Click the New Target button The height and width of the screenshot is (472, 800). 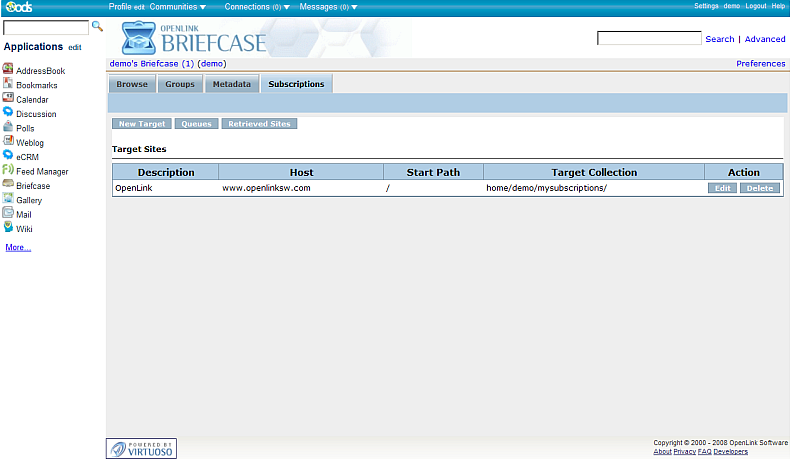pyautogui.click(x=141, y=124)
